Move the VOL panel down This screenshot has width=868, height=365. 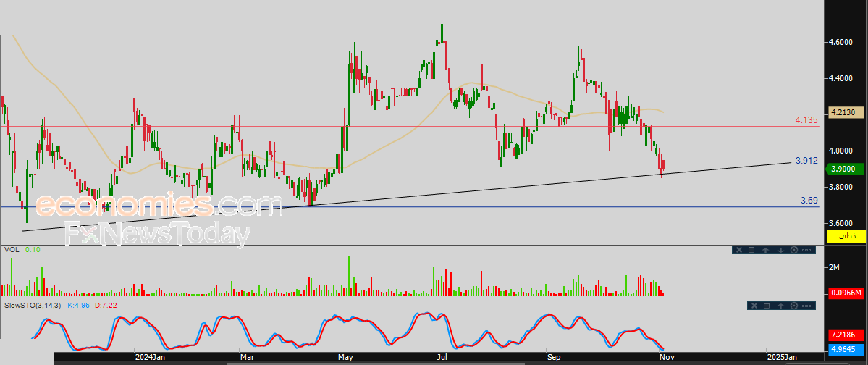(x=780, y=250)
